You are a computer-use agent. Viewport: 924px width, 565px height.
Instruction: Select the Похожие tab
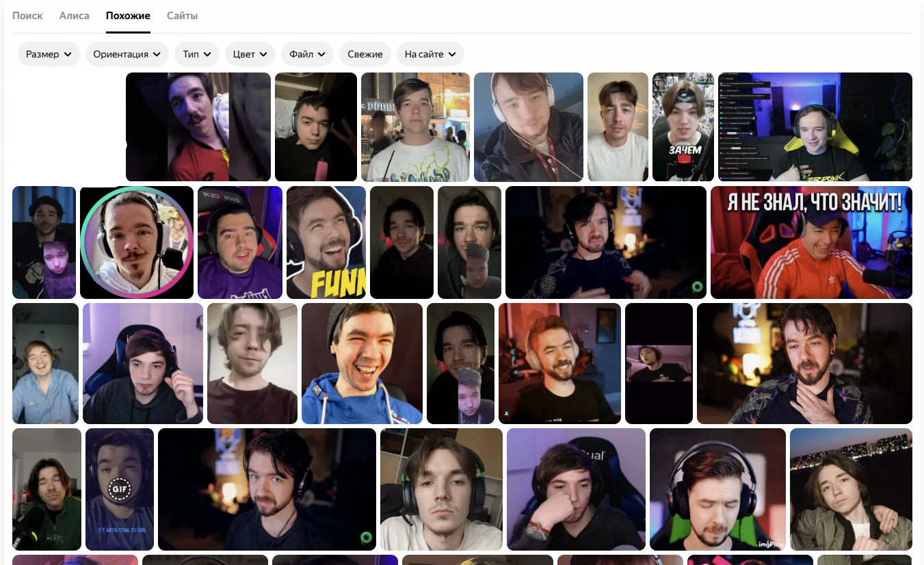click(128, 15)
